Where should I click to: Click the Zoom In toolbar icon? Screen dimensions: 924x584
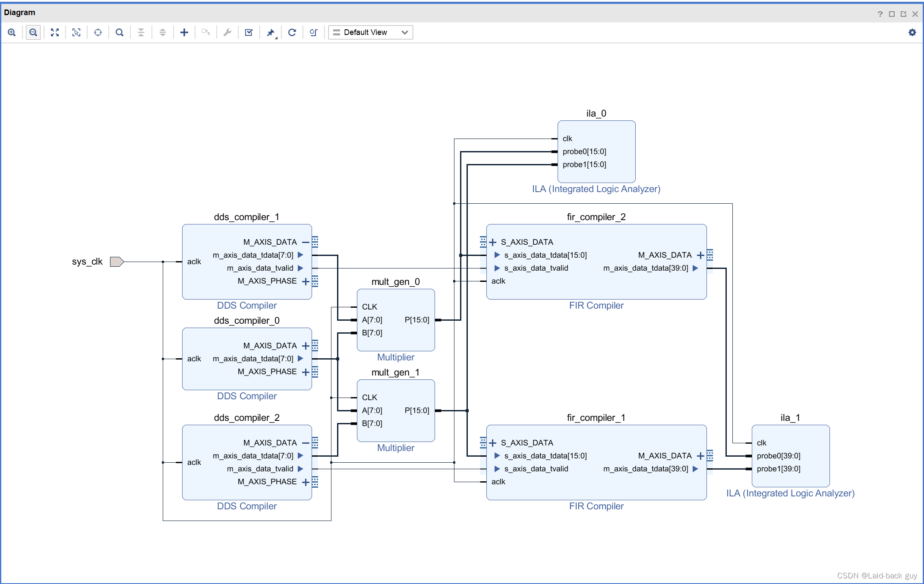(x=12, y=32)
